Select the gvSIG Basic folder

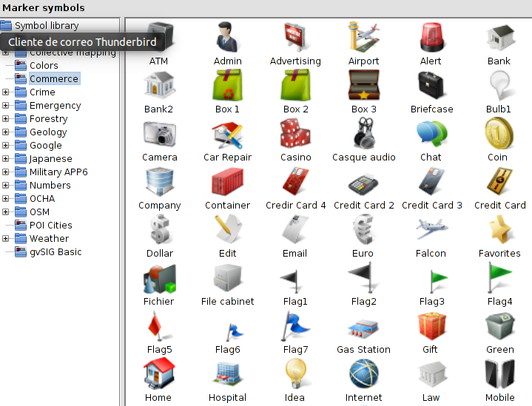click(x=55, y=252)
